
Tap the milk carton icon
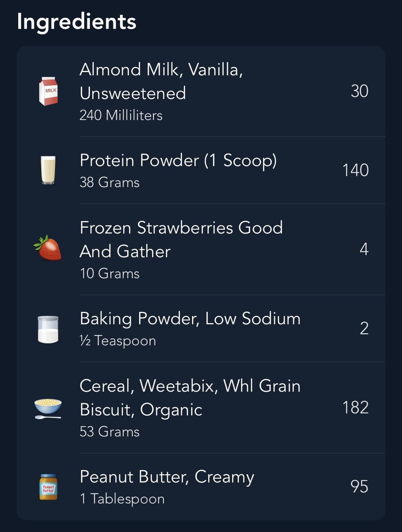(x=48, y=91)
